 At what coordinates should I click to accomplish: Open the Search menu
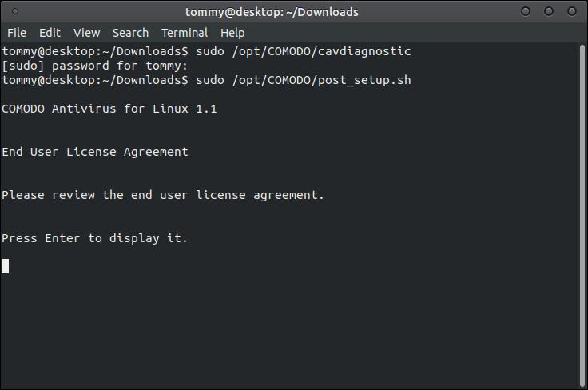130,33
